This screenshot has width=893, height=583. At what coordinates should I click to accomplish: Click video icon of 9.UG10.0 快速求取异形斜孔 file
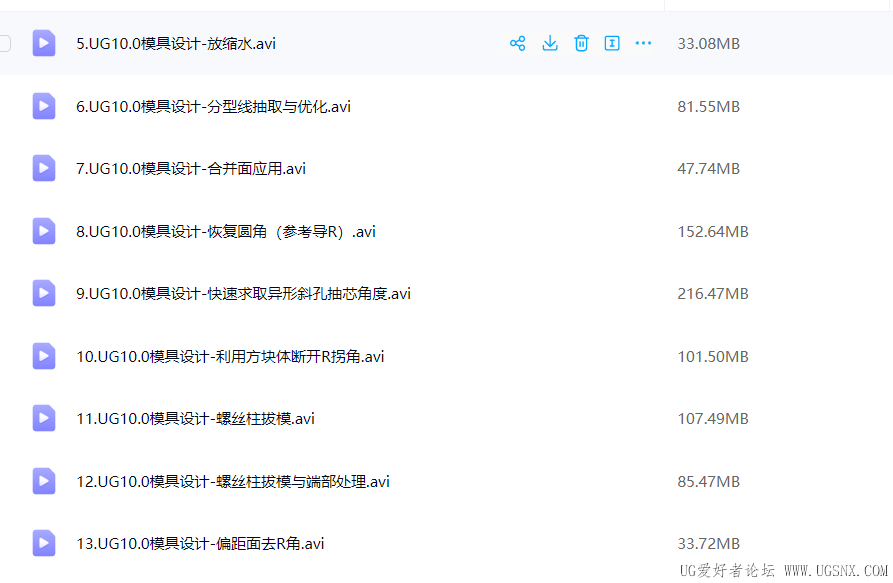pyautogui.click(x=44, y=293)
